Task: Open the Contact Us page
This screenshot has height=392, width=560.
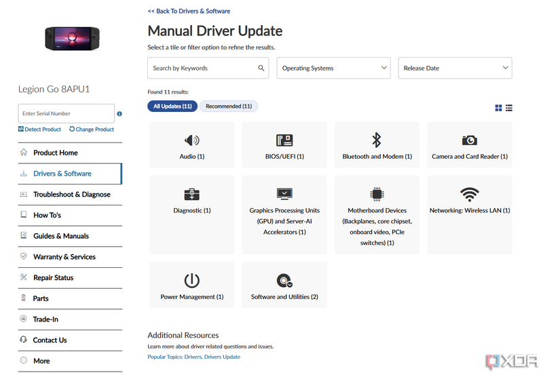Action: pyautogui.click(x=70, y=340)
